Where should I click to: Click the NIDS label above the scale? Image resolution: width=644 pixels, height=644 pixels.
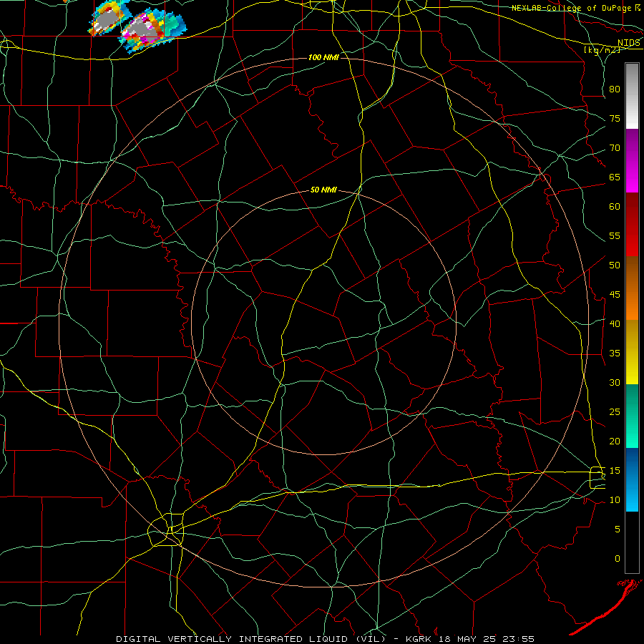point(628,43)
